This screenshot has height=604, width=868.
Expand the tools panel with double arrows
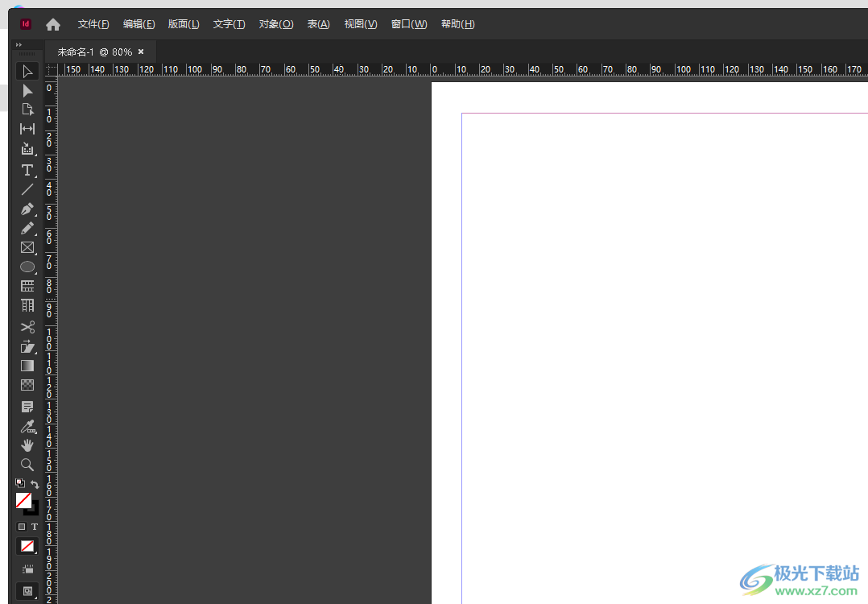point(19,45)
